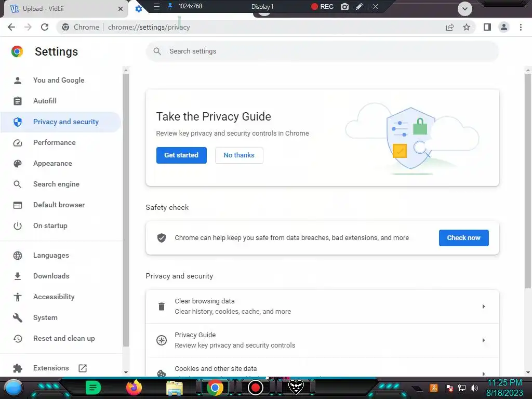Open Cookies and other site data
The width and height of the screenshot is (532, 399).
click(x=322, y=367)
